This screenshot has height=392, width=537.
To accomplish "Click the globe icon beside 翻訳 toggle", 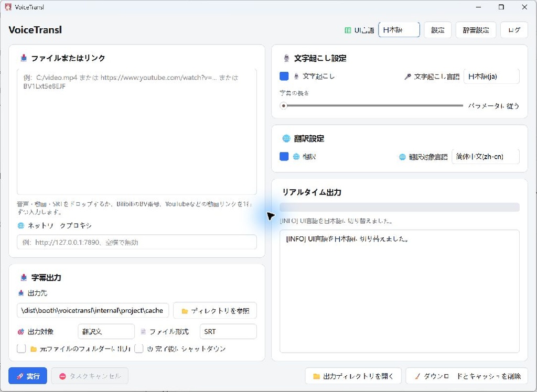I will click(x=296, y=157).
